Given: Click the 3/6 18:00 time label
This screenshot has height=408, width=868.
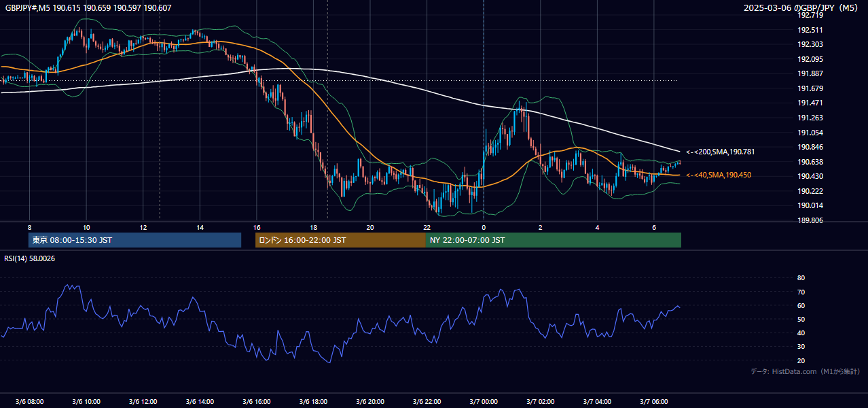Looking at the screenshot, I should 313,401.
